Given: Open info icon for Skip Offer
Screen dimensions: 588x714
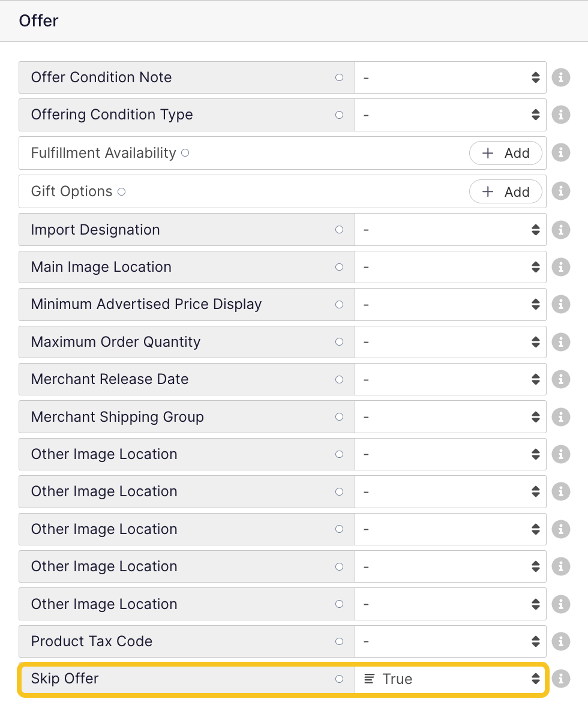Looking at the screenshot, I should tap(560, 679).
